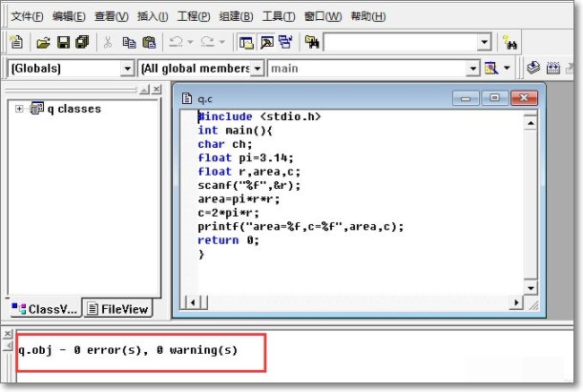Open the main function dropdown
The height and width of the screenshot is (392, 583).
(x=471, y=69)
